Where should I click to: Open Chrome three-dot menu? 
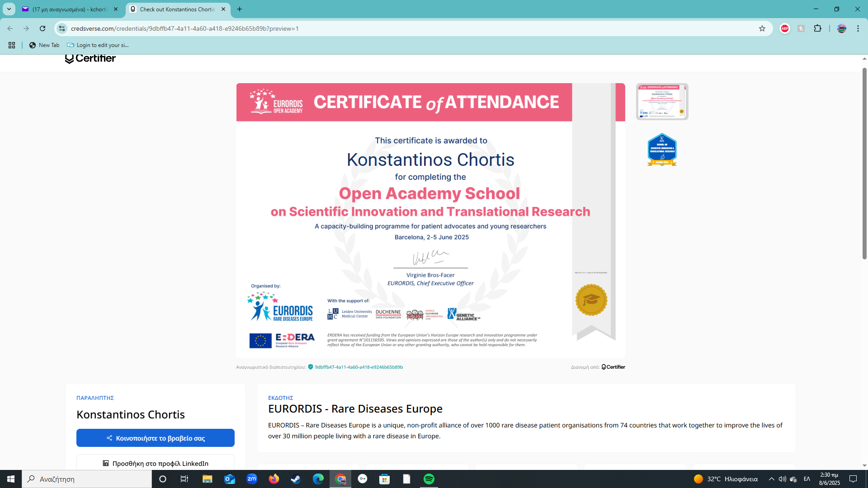[x=858, y=28]
